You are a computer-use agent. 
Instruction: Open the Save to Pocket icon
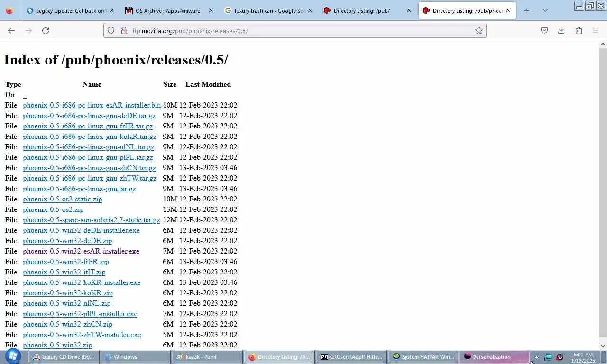click(x=544, y=30)
